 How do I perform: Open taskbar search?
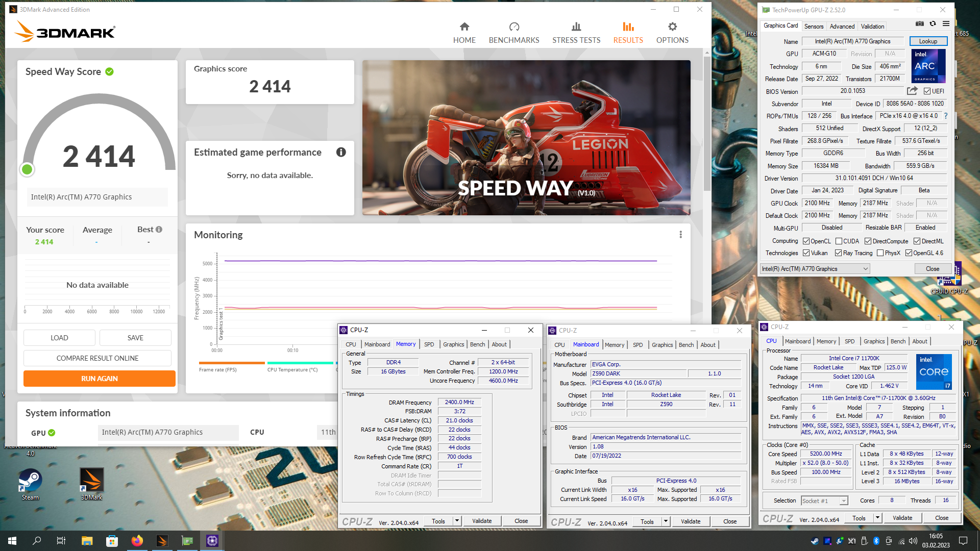[x=37, y=541]
